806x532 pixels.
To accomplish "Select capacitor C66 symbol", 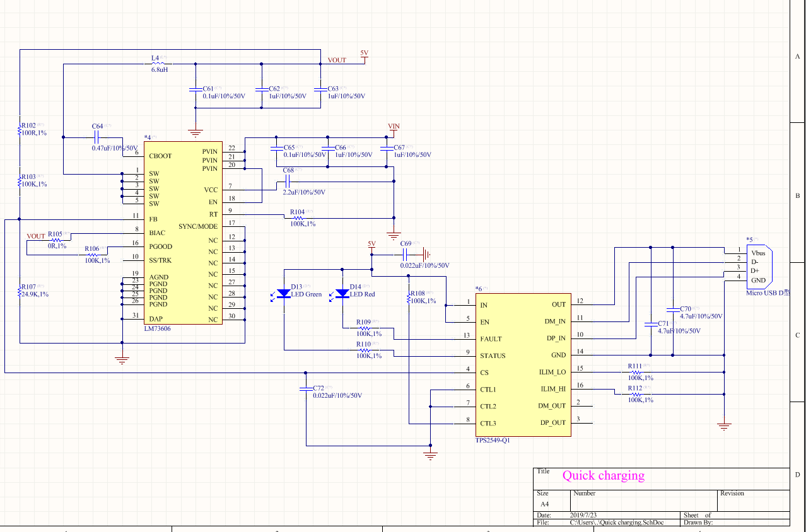I will 327,150.
